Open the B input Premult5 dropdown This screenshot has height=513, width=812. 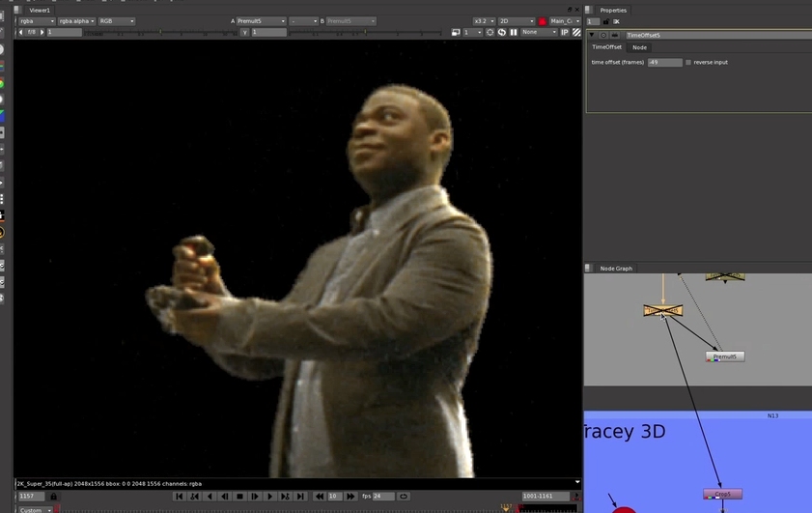(x=350, y=21)
